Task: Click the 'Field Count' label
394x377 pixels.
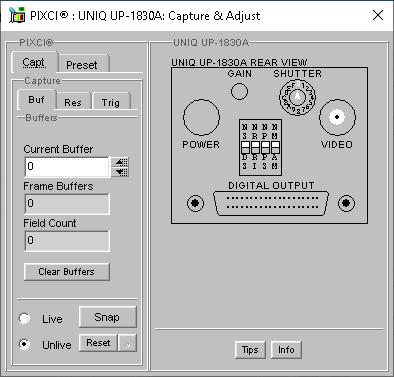Action: tap(50, 223)
